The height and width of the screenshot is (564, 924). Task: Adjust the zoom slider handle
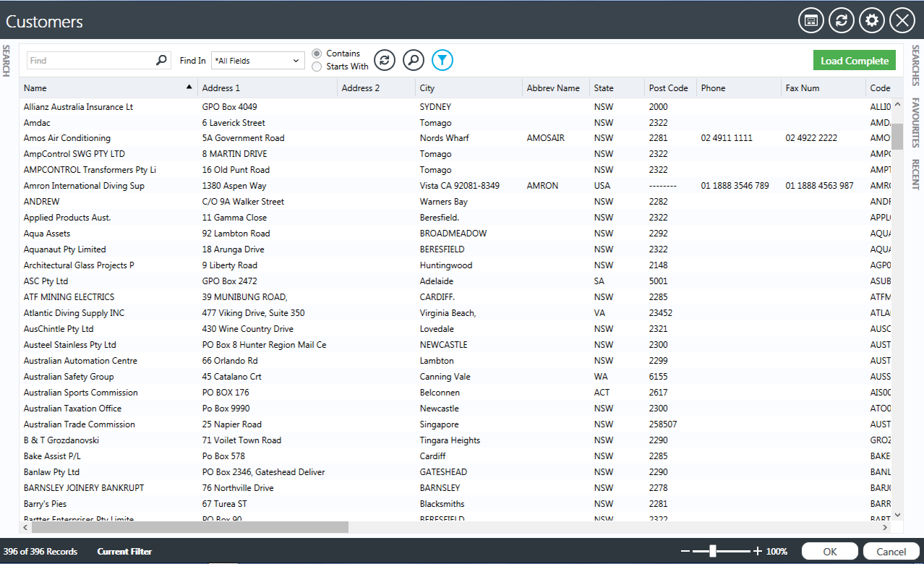713,552
